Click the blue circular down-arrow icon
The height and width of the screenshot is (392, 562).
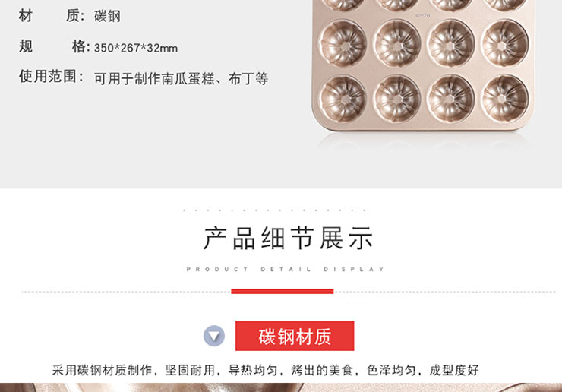tap(214, 336)
